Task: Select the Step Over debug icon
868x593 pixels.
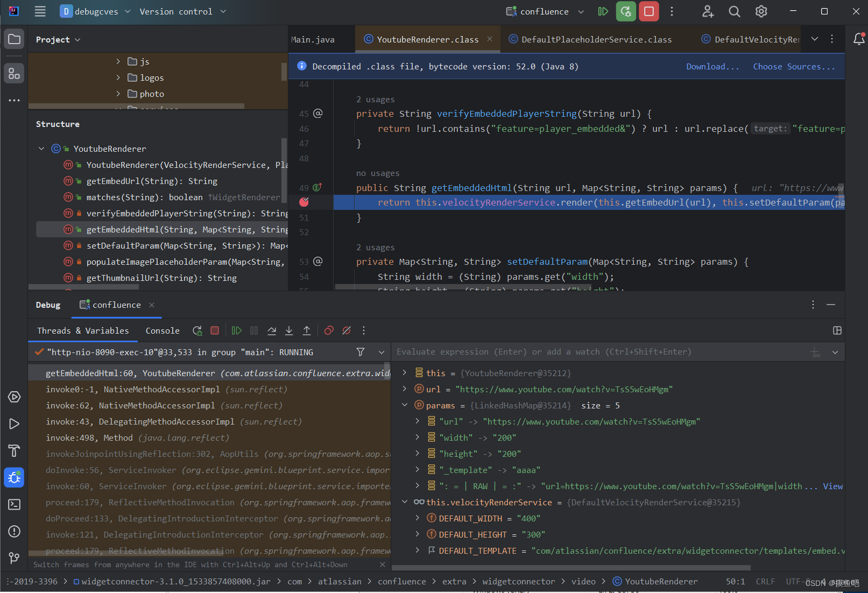Action: click(x=272, y=330)
